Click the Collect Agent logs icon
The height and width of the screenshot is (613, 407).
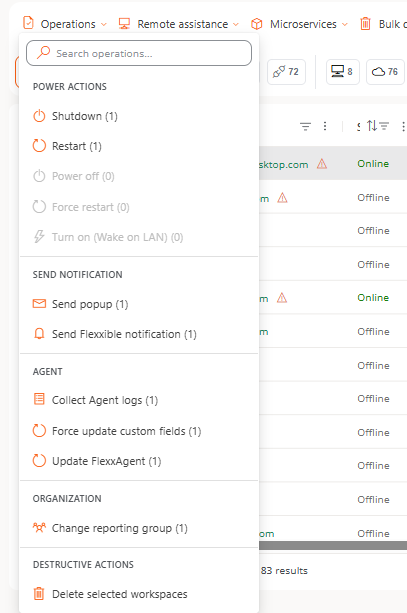click(x=39, y=399)
